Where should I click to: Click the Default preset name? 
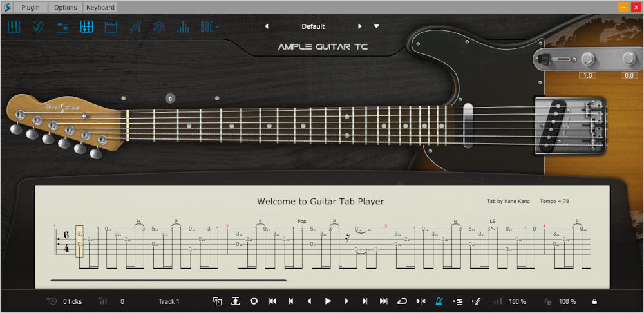313,26
